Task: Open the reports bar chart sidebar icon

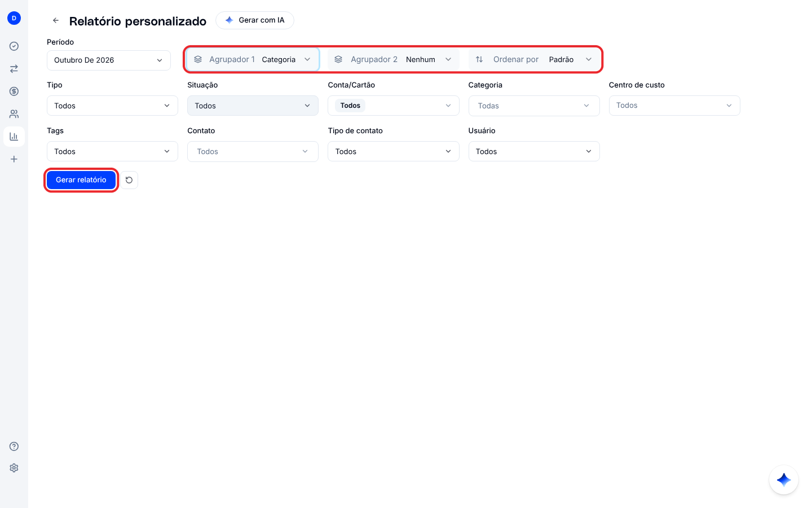Action: [14, 137]
